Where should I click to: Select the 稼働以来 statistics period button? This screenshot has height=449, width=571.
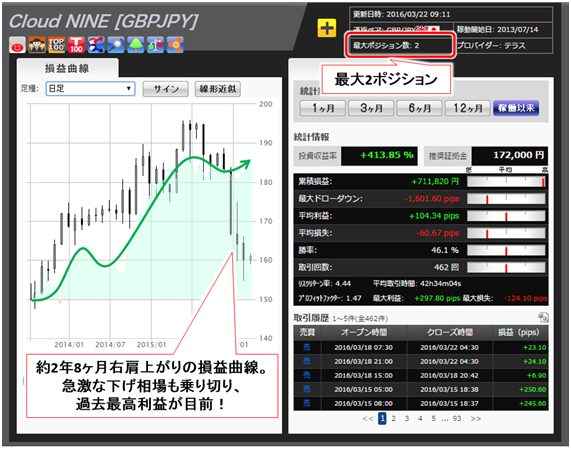click(x=516, y=108)
